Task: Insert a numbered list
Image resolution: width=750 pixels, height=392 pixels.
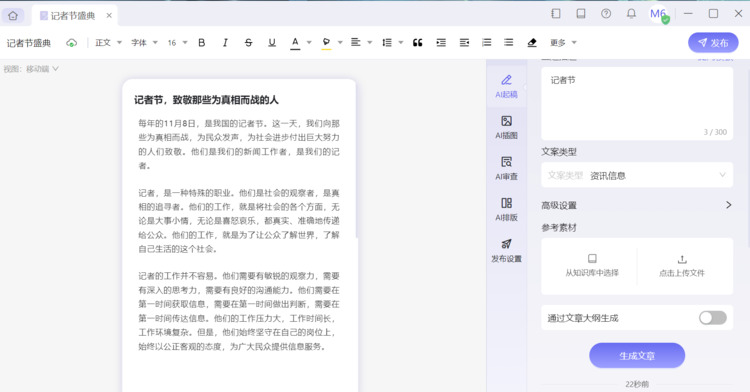Action: [x=486, y=43]
